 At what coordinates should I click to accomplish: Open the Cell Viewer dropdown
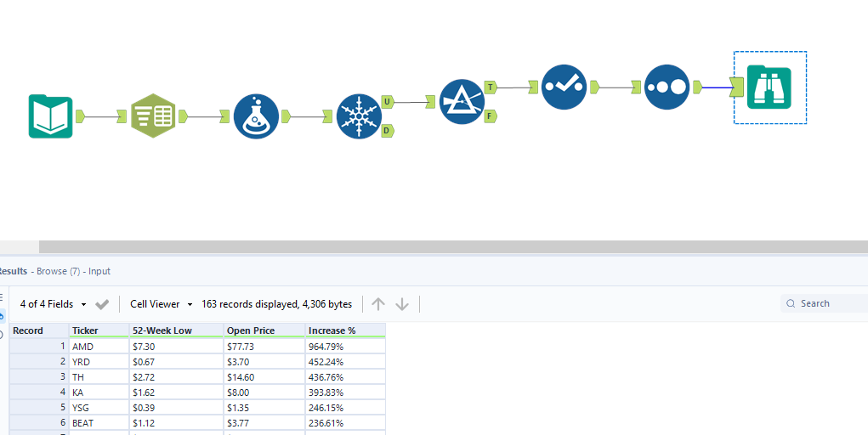pyautogui.click(x=161, y=304)
